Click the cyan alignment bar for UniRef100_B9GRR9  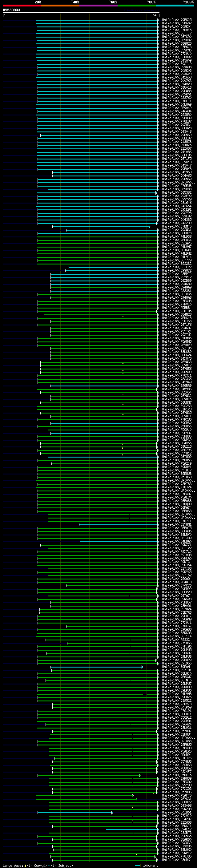pyautogui.click(x=105, y=386)
